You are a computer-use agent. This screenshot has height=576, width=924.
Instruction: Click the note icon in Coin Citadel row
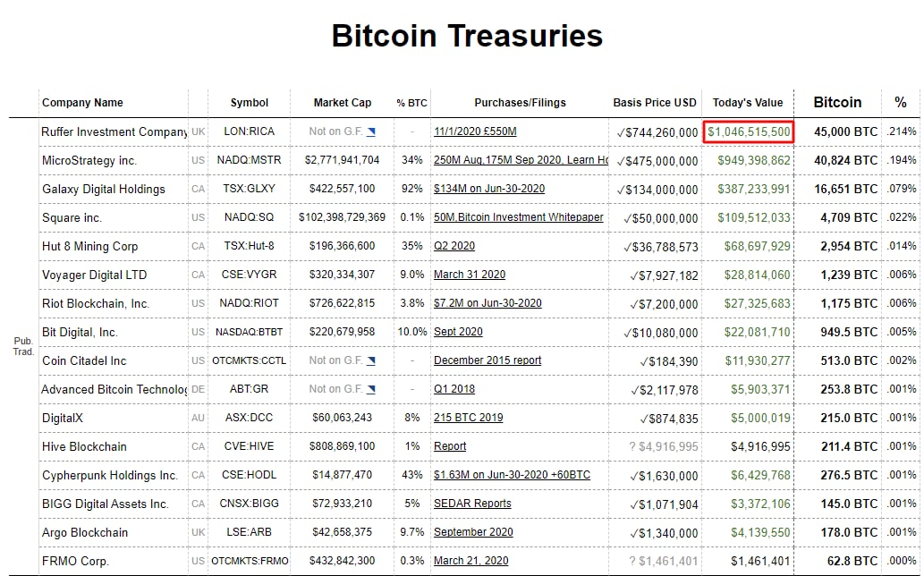(370, 360)
